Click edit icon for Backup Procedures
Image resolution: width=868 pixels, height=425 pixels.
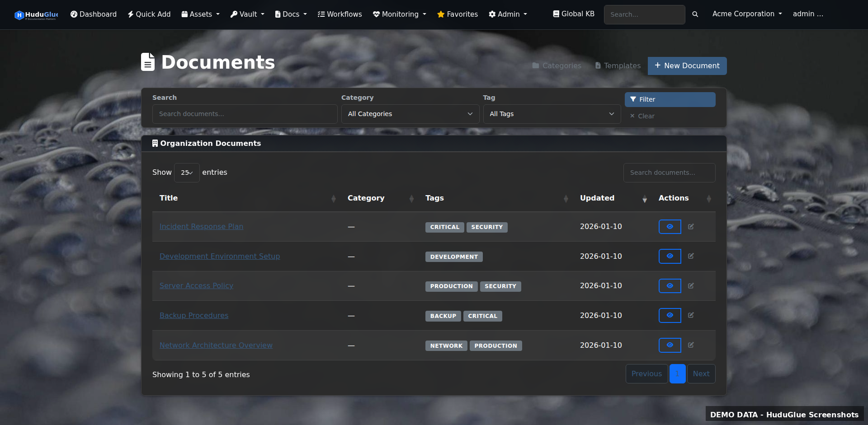coord(691,315)
